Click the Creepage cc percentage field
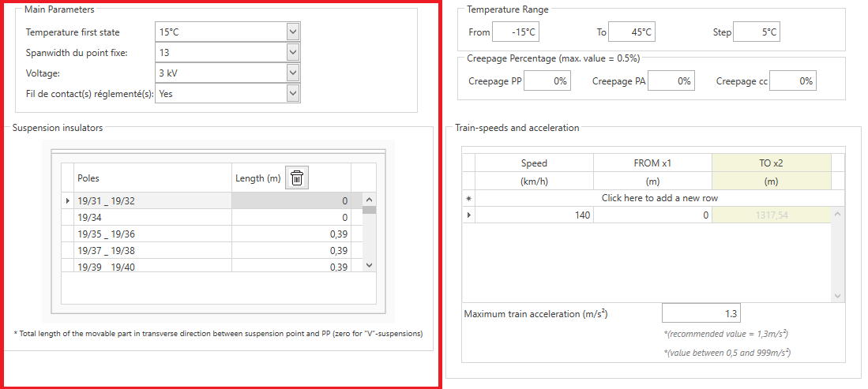The height and width of the screenshot is (389, 868). [792, 81]
